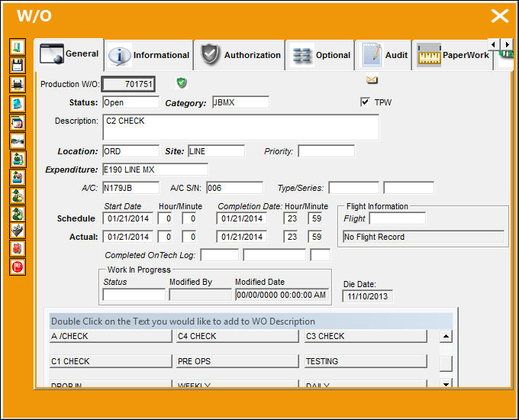Screen dimensions: 519x420
Task: Click the Schedule completion hour field 23
Action: 291,218
